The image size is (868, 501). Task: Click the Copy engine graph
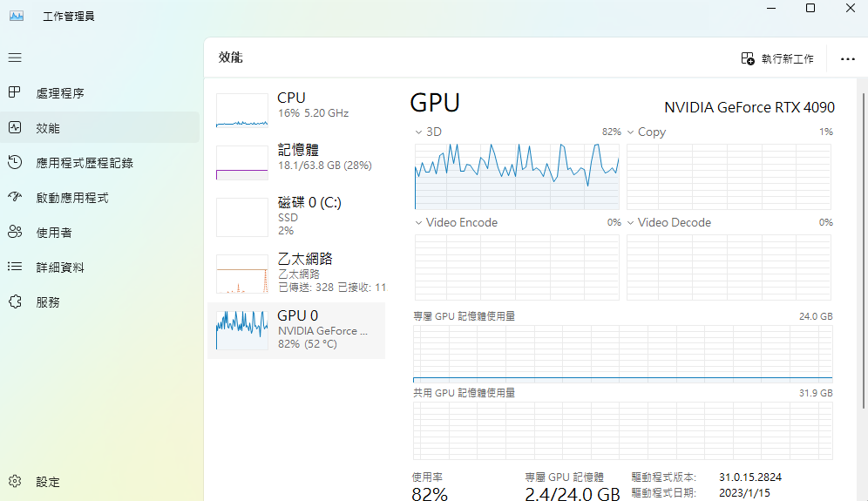[x=729, y=177]
